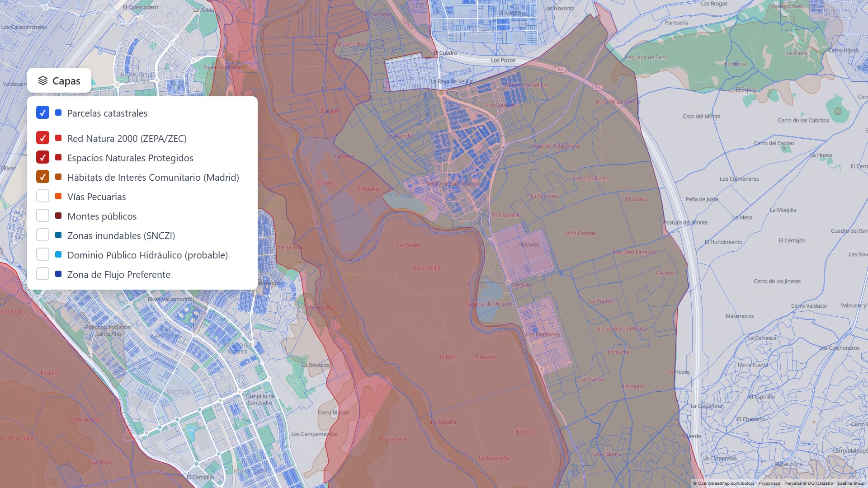
Task: Uncheck the Parcelas catastrales layer
Action: point(42,113)
